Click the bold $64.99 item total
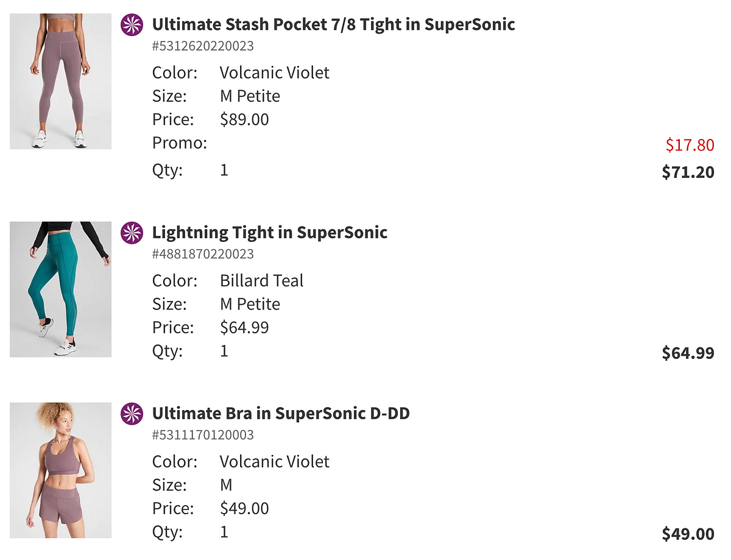The image size is (731, 560). pyautogui.click(x=688, y=353)
